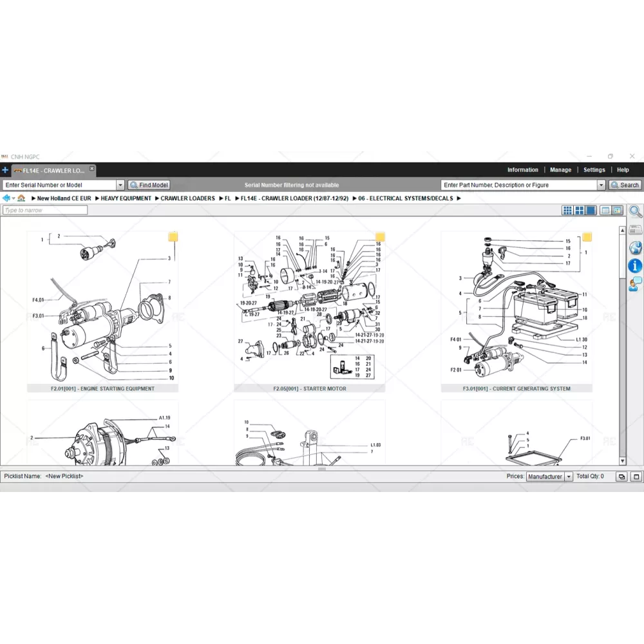The image size is (644, 644).
Task: Open the Prices Manufacturer dropdown
Action: point(568,477)
